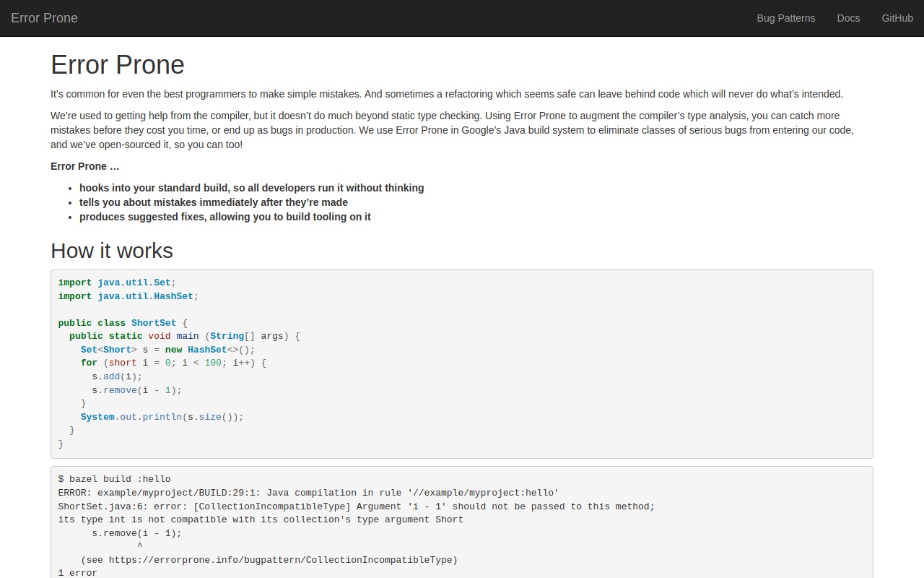Image resolution: width=924 pixels, height=578 pixels.
Task: Click the System.out.println(s.size()) line
Action: (162, 417)
